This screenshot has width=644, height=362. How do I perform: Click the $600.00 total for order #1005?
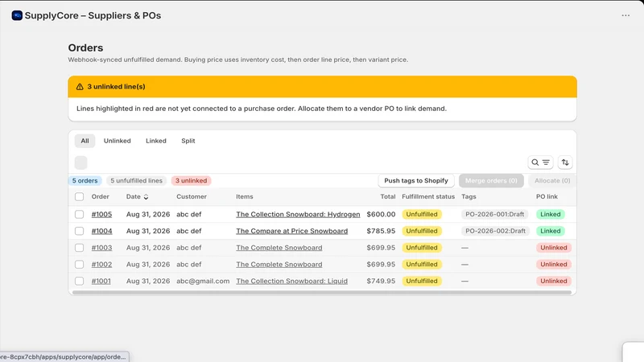coord(381,214)
